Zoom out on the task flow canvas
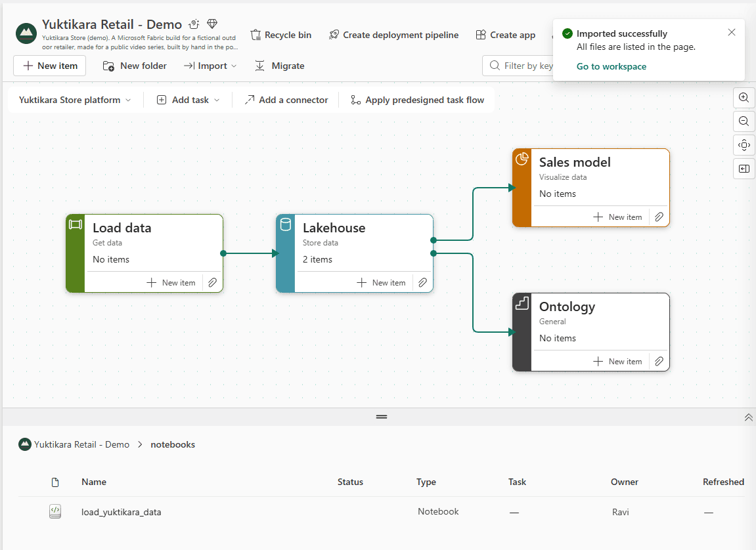 744,121
